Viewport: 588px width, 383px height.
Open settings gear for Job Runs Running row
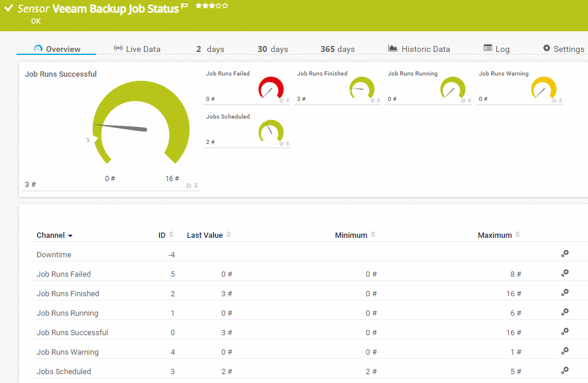[x=564, y=312]
